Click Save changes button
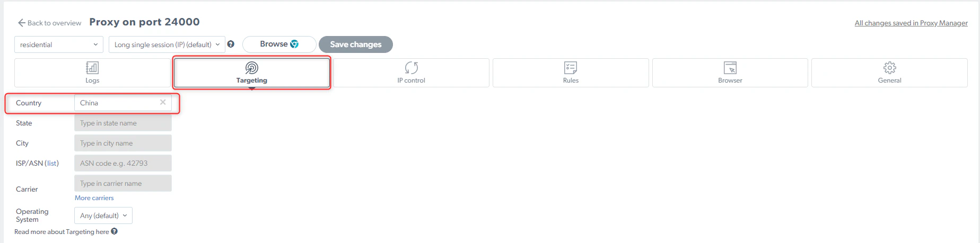 pyautogui.click(x=356, y=44)
